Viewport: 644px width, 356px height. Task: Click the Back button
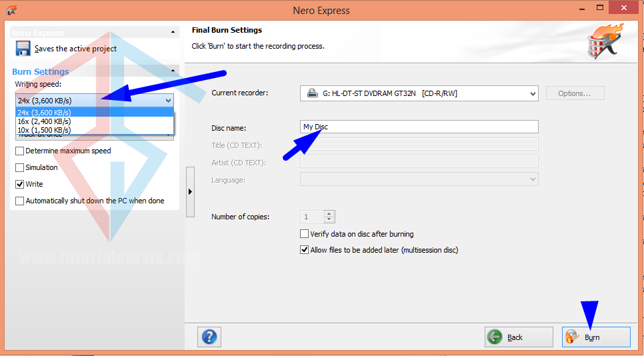tap(518, 337)
